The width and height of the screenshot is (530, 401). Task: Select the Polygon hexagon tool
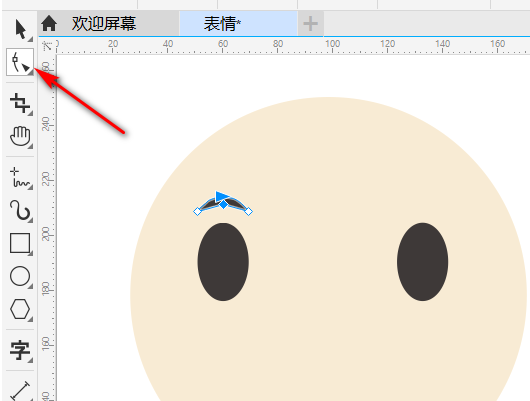pos(20,309)
